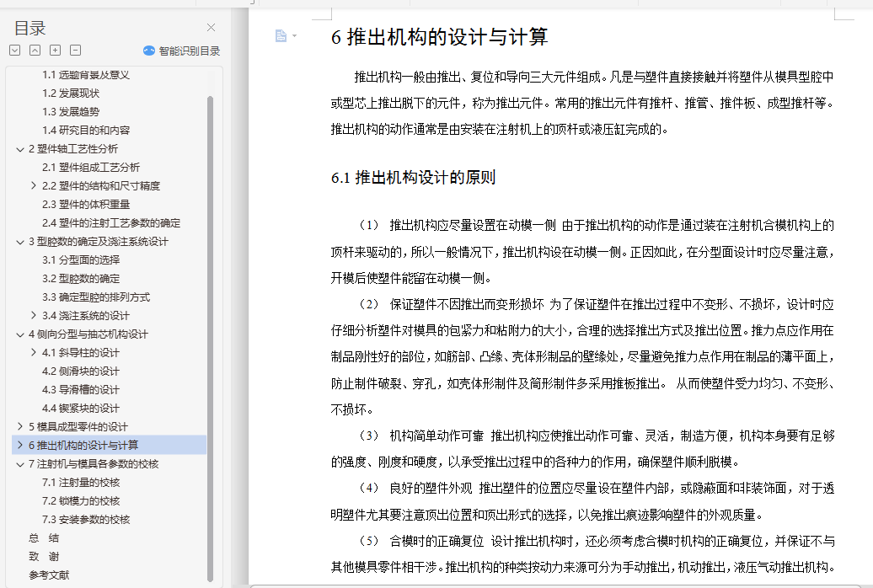873x588 pixels.
Task: Collapse chapter 2 塑件轴工艺分析
Action: tap(20, 149)
